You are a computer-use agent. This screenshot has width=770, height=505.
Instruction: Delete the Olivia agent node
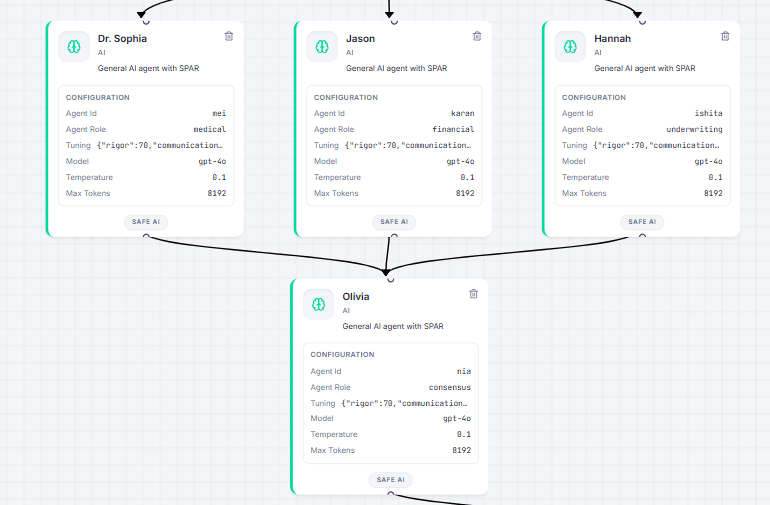473,294
